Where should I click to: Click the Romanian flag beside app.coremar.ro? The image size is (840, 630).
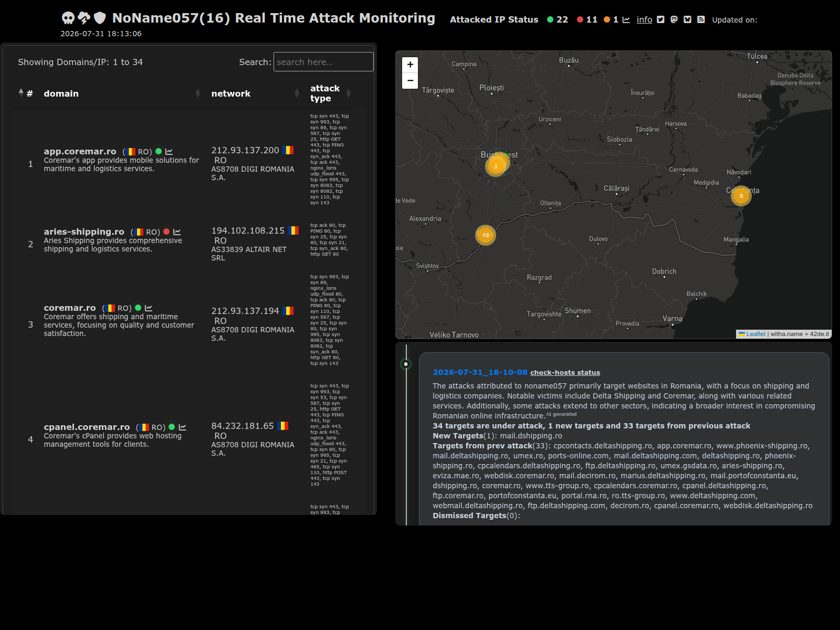pos(130,152)
